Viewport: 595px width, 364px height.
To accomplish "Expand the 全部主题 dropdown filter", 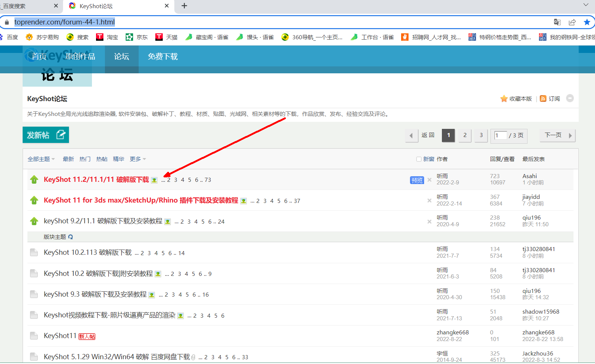I will pos(41,159).
